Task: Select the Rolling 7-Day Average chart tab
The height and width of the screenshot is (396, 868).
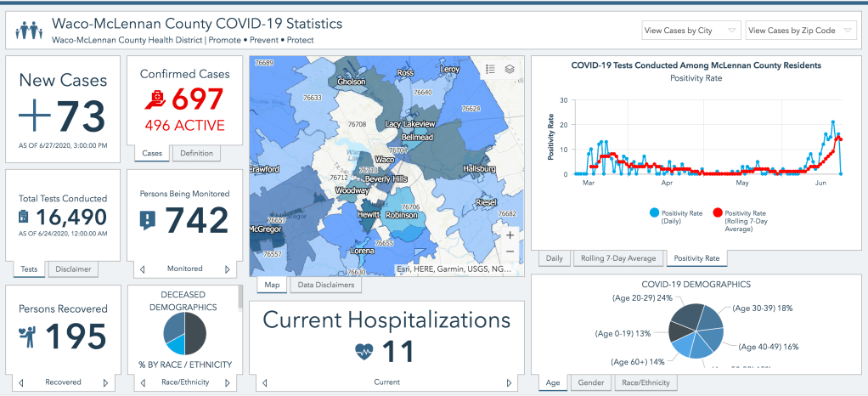Action: coord(617,257)
